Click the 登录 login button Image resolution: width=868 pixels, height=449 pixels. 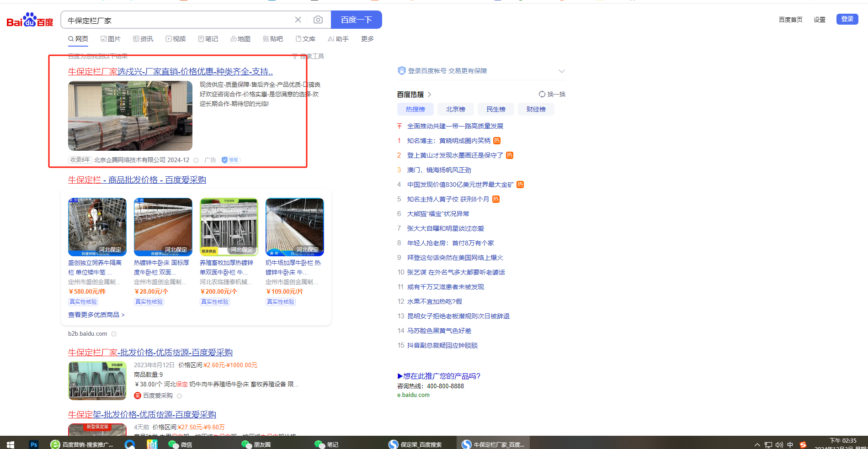pyautogui.click(x=847, y=19)
